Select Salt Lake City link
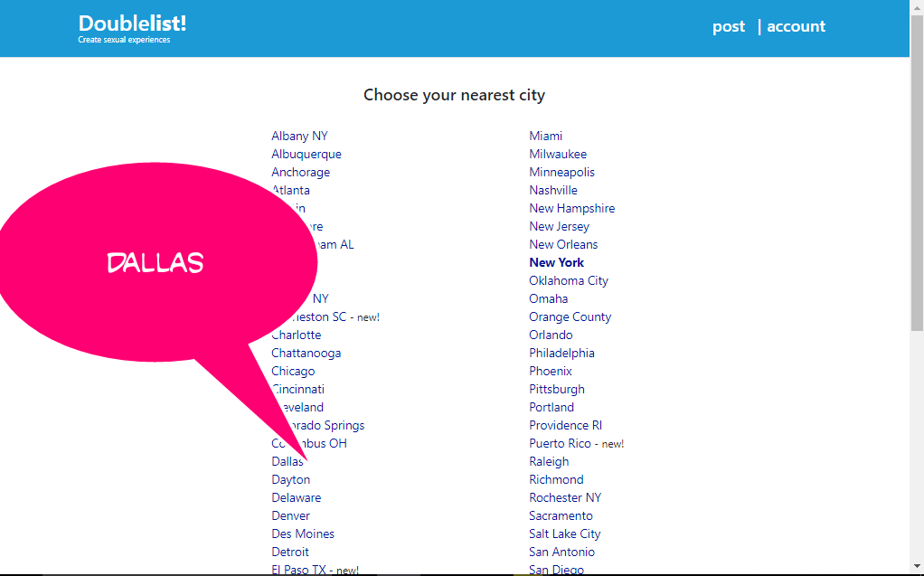This screenshot has height=576, width=924. tap(564, 534)
